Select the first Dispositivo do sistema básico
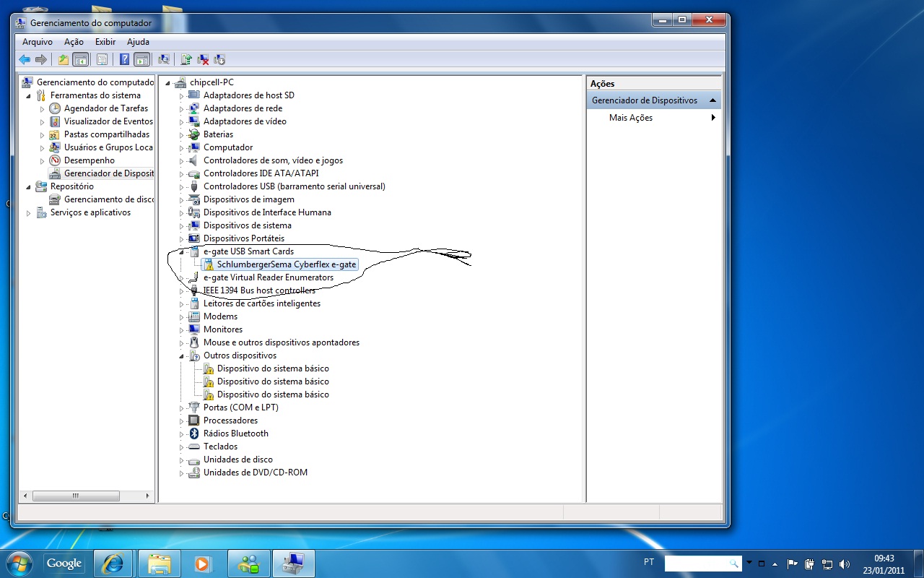The width and height of the screenshot is (924, 578). (273, 368)
